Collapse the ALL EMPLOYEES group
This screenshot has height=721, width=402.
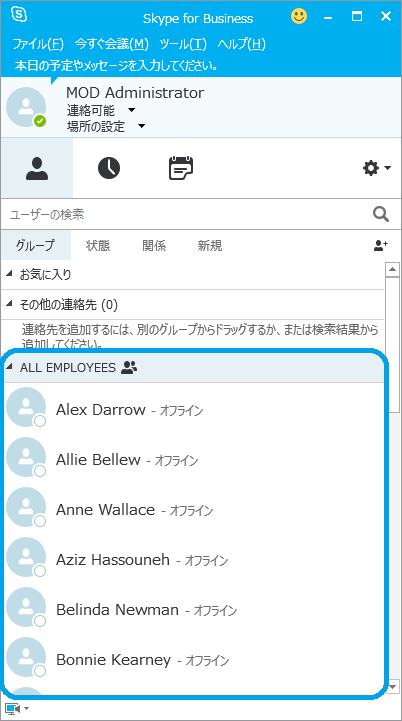[10, 367]
